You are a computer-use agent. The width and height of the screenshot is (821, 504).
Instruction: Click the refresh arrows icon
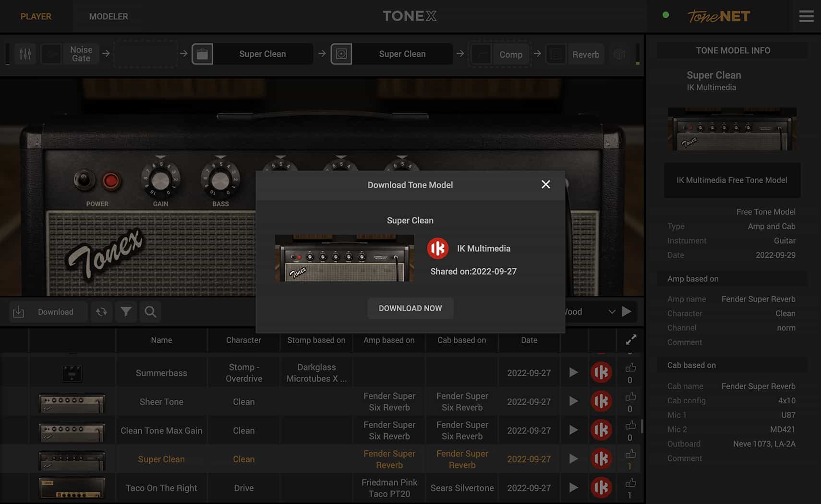pyautogui.click(x=101, y=312)
